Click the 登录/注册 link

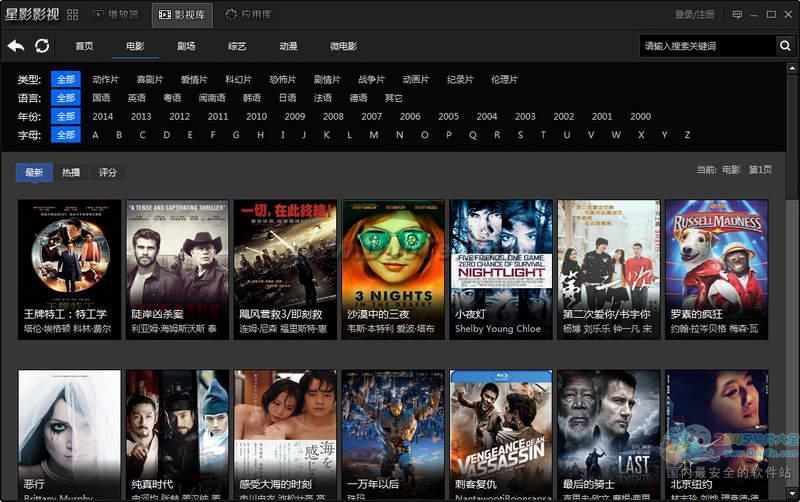click(x=694, y=14)
